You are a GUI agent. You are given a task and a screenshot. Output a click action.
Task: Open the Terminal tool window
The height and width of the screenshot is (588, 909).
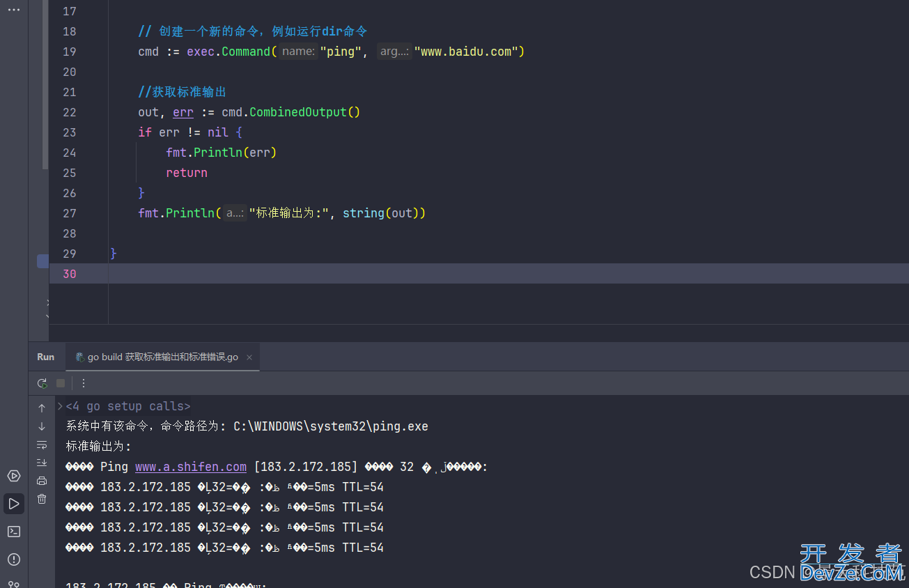pos(14,532)
